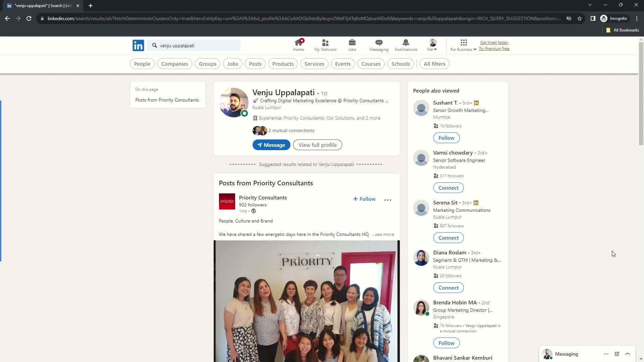Open tab search dropdown arrow
The width and height of the screenshot is (644, 362).
point(590,5)
